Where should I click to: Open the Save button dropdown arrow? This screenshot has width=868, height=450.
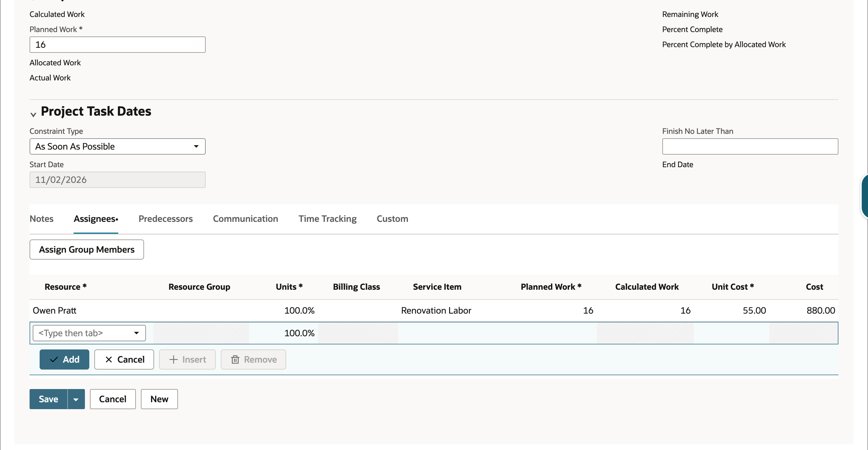tap(76, 399)
